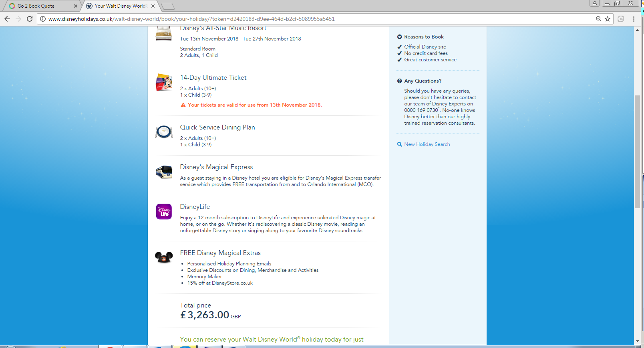Click the red warning triangle icon
Screen dimensions: 644x348
(x=183, y=105)
